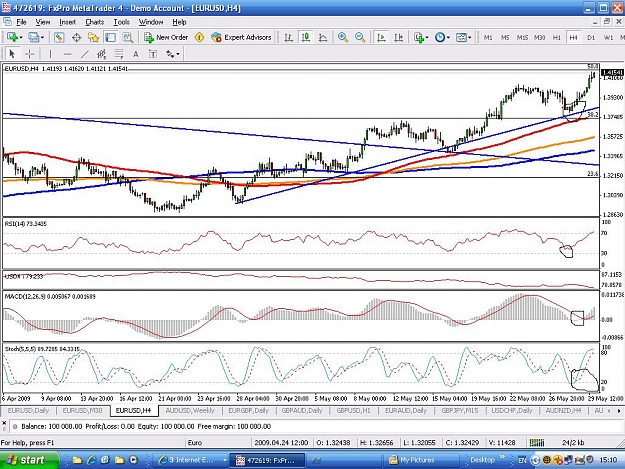Select the Crosshair tool
The width and height of the screenshot is (625, 469).
pos(29,54)
